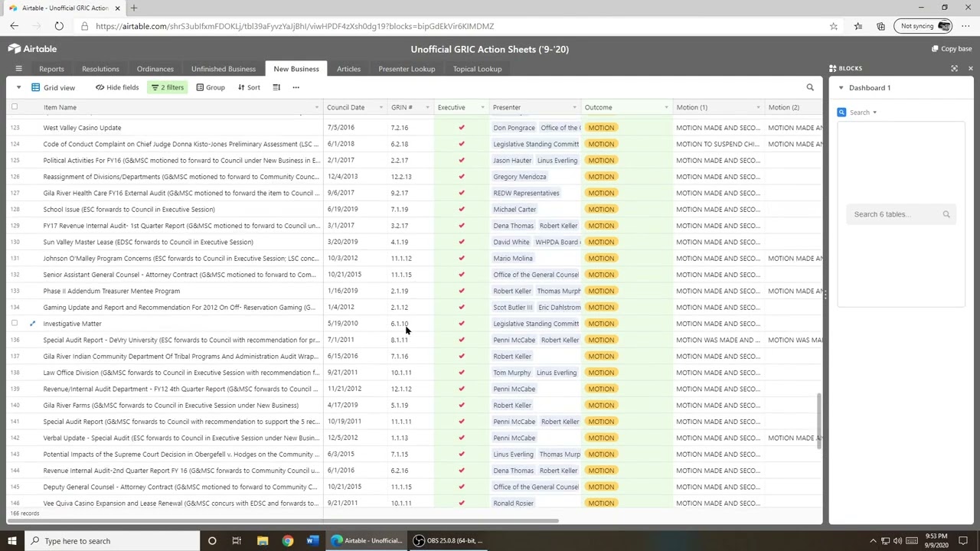Open row height options icon
Image resolution: width=980 pixels, height=551 pixels.
[x=276, y=87]
